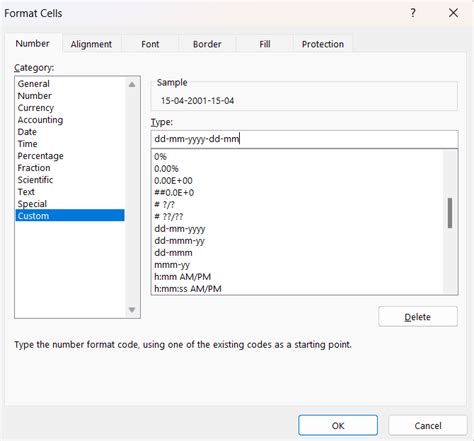The width and height of the screenshot is (474, 441).
Task: Select the Fill tab
Action: click(x=265, y=44)
